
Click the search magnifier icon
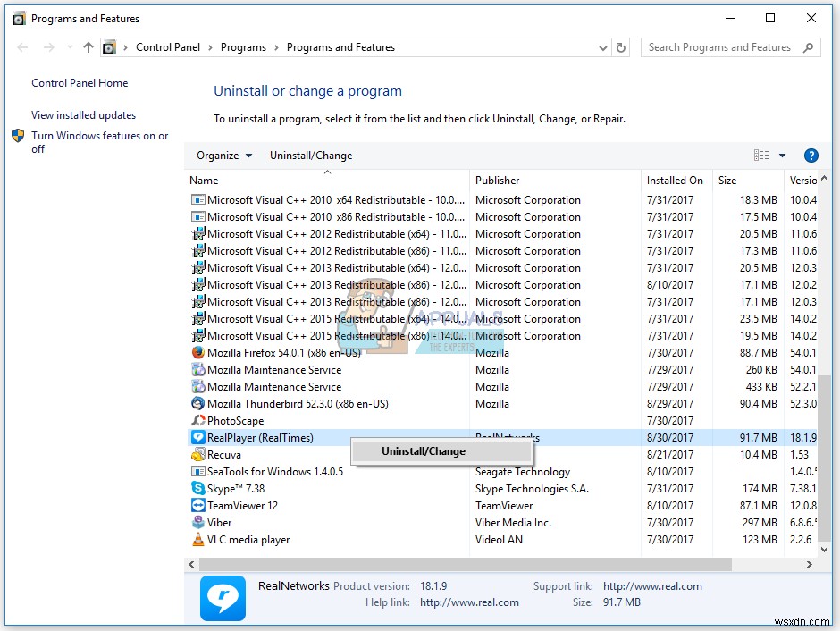[x=808, y=47]
